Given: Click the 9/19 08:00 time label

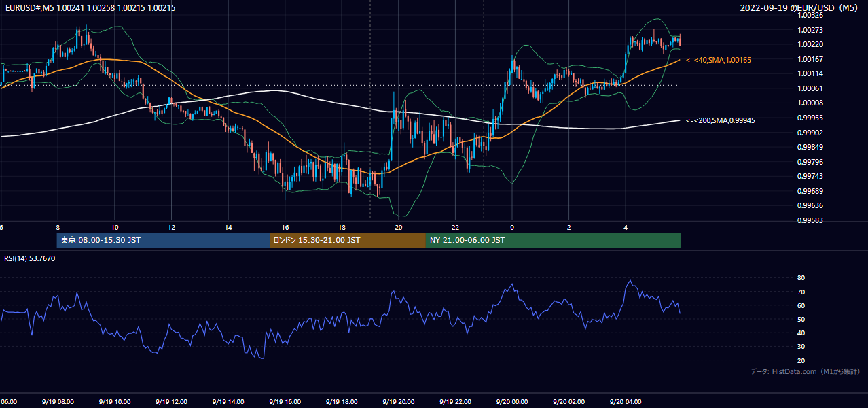Looking at the screenshot, I should tap(58, 402).
